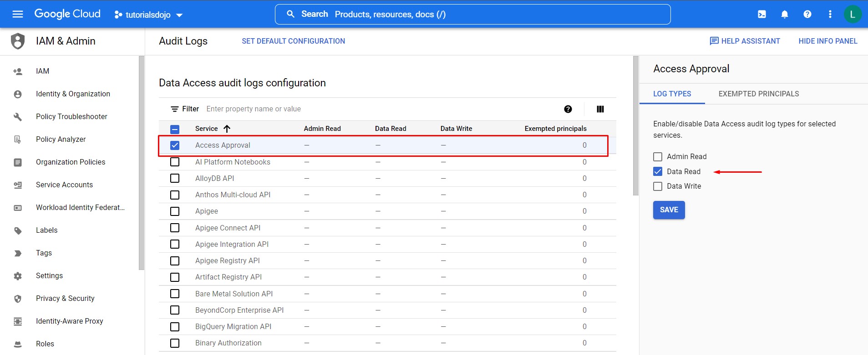
Task: Click the Workload Identity Federation sidebar icon
Action: coord(18,208)
